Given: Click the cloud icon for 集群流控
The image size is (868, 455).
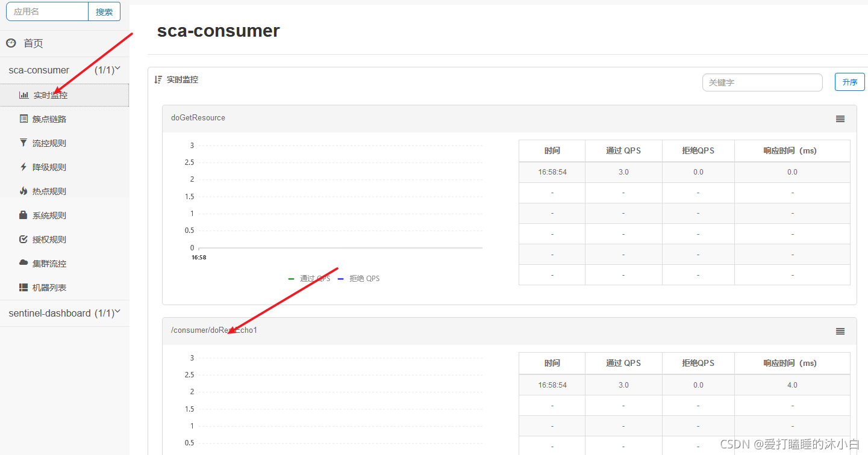Looking at the screenshot, I should click(23, 263).
